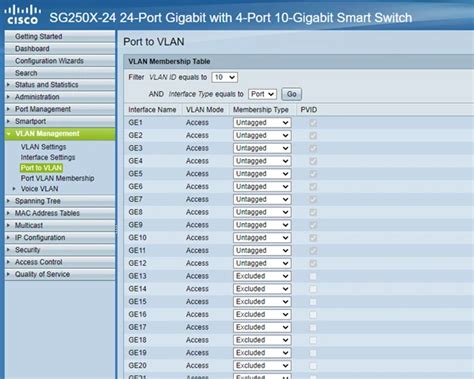The width and height of the screenshot is (474, 379).
Task: Click the PVID column header
Action: 309,110
